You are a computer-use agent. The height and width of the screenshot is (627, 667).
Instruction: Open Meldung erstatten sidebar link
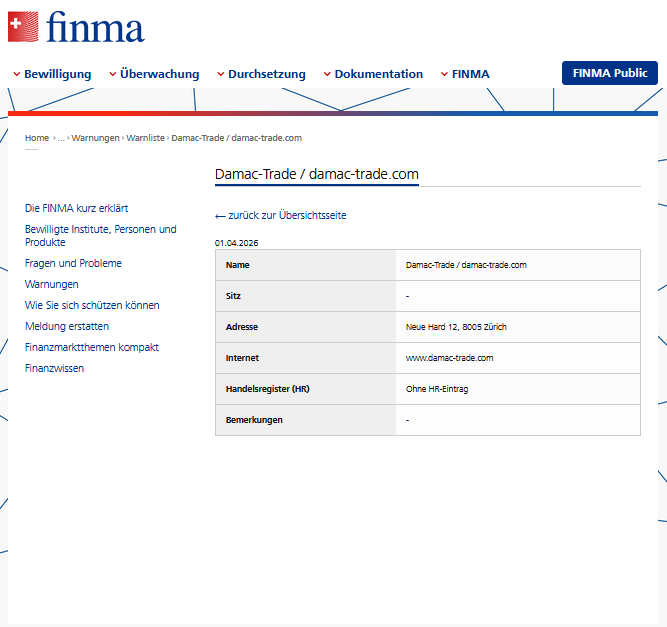[x=67, y=326]
